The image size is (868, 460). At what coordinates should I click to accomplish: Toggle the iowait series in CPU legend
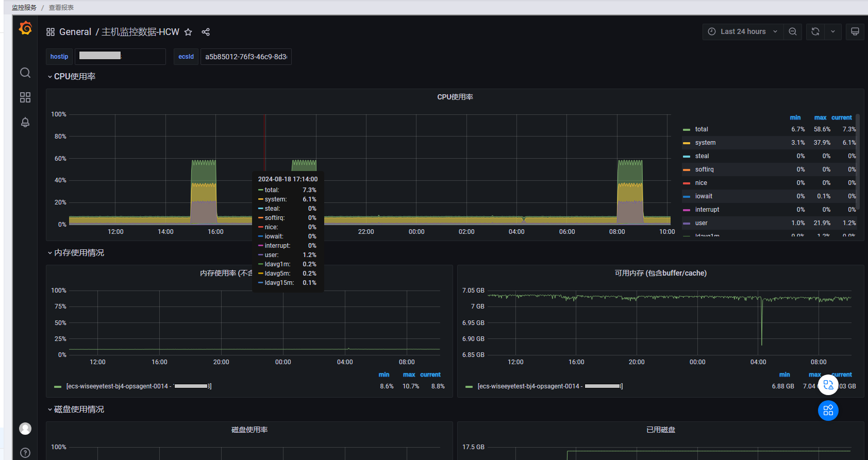point(703,196)
